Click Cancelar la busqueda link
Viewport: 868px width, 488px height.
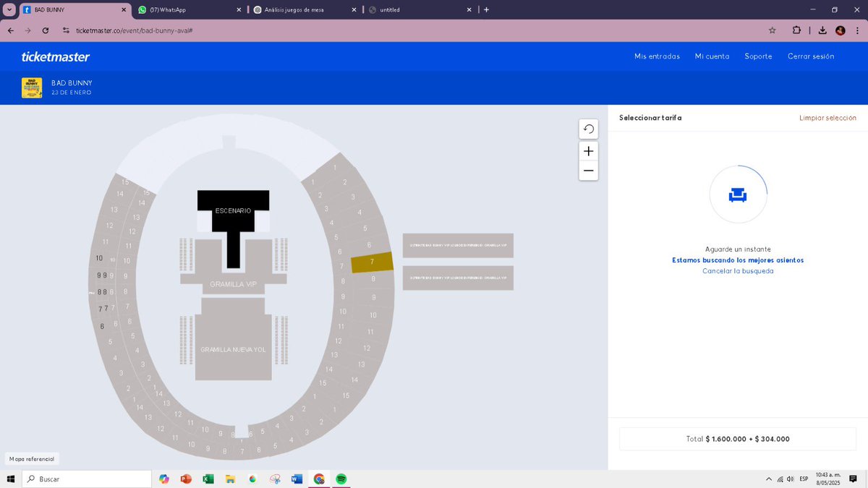tap(738, 271)
